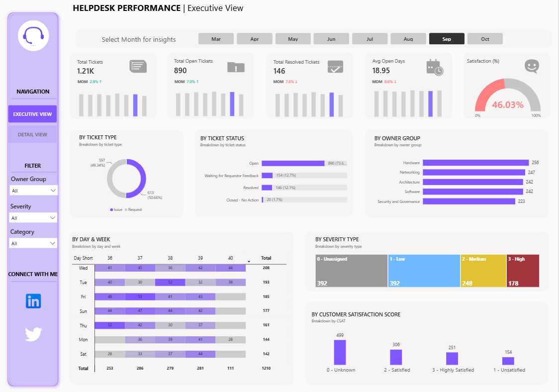Switch to Detail View page
559x392 pixels.
(32, 134)
